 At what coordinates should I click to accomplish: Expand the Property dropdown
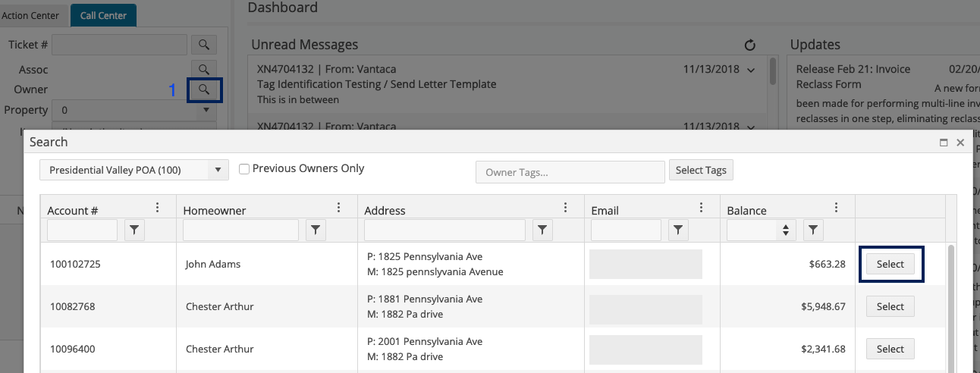click(x=206, y=110)
